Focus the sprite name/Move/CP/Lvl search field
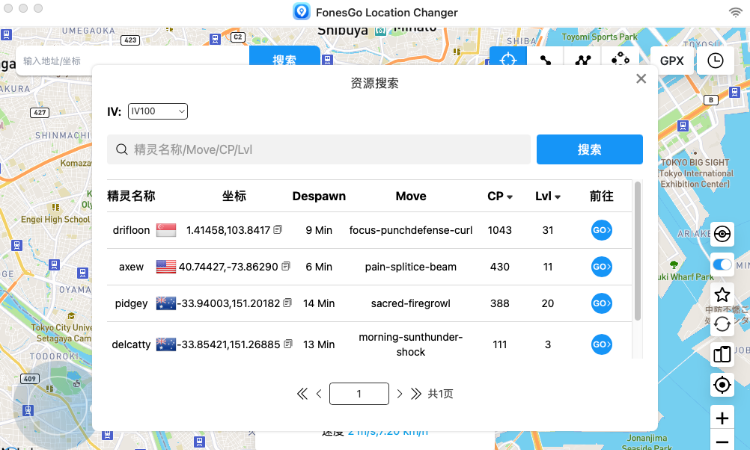 (319, 150)
